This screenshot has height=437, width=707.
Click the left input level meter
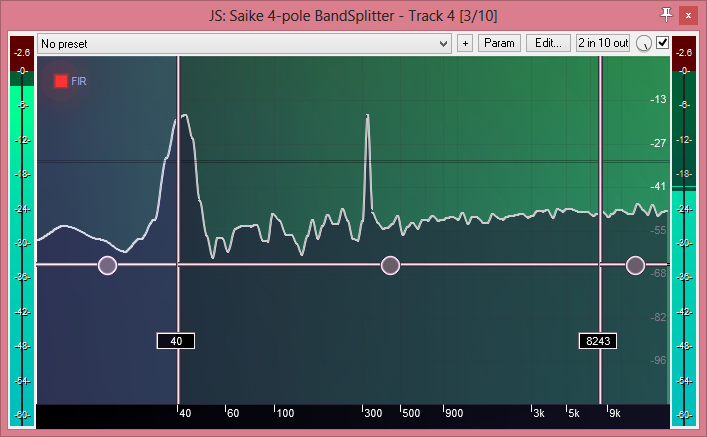22,231
